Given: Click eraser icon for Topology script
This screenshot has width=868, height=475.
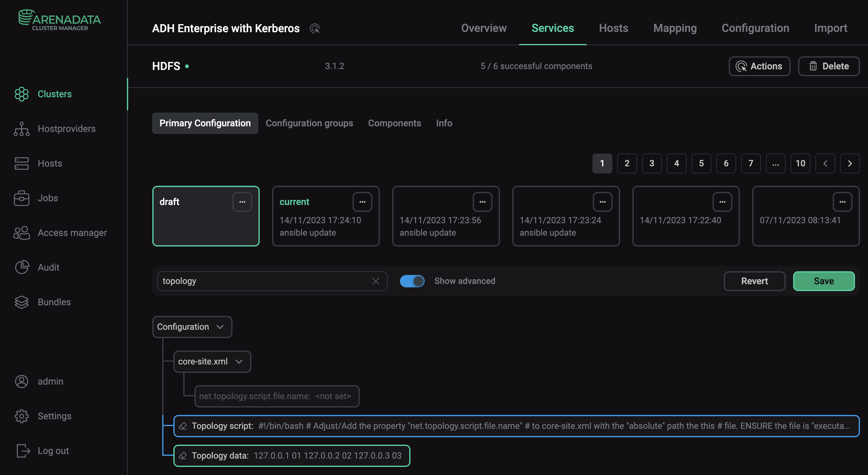Looking at the screenshot, I should [x=183, y=426].
